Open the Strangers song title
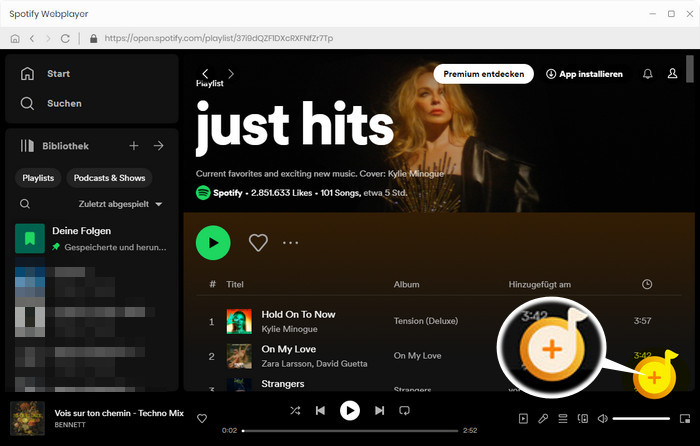 click(x=283, y=384)
